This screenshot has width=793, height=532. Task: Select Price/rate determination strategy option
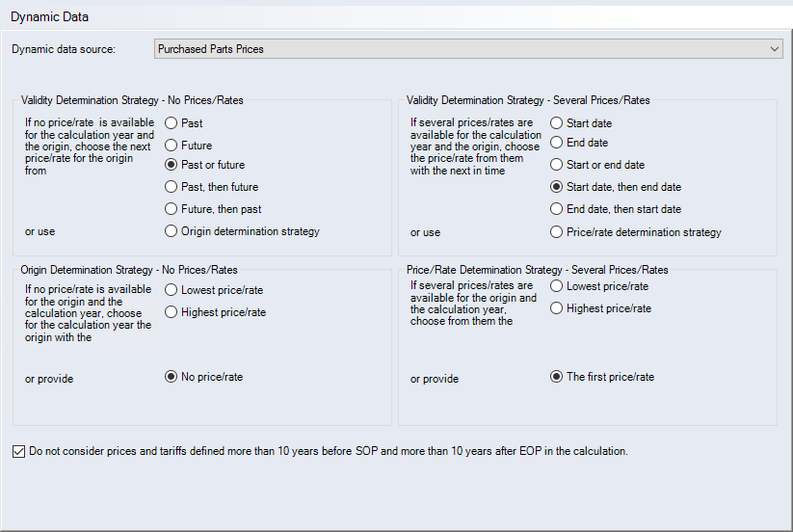(557, 232)
